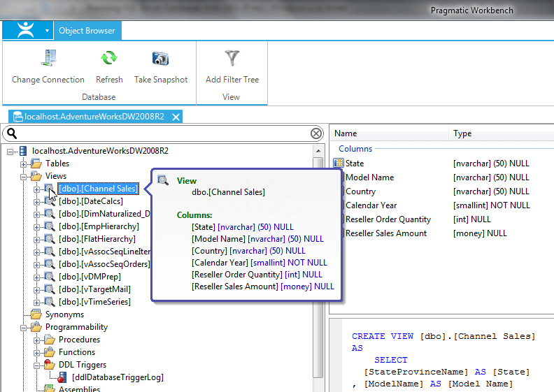Click the Assemblies folder icon
Screen dimensions: 554x392
click(x=50, y=389)
